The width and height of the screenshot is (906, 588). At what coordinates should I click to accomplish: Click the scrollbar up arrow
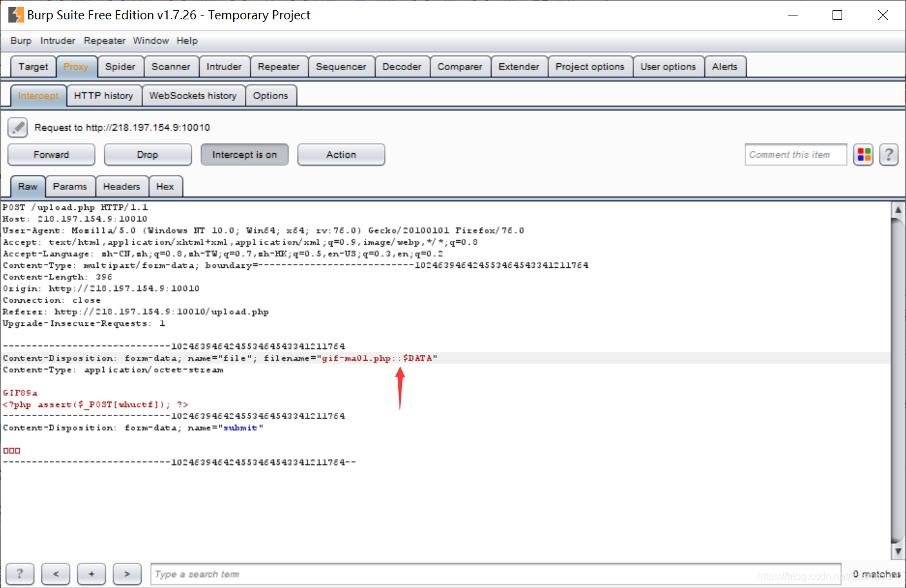point(898,210)
